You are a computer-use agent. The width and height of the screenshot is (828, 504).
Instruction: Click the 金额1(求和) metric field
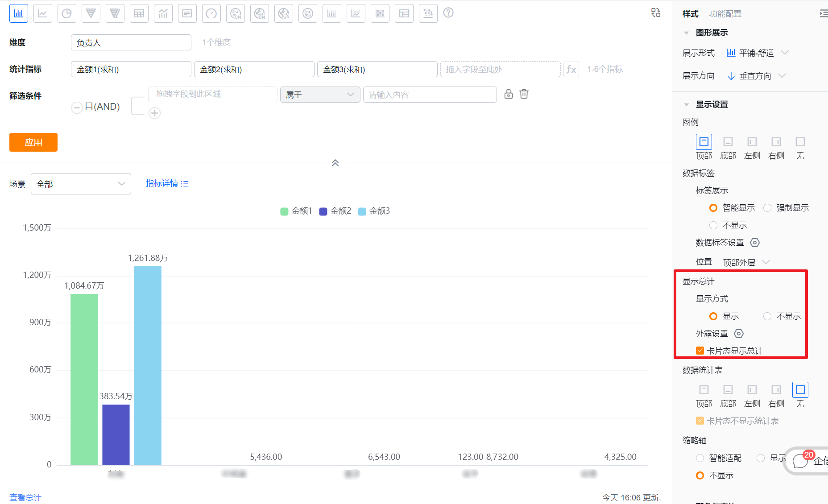point(131,69)
